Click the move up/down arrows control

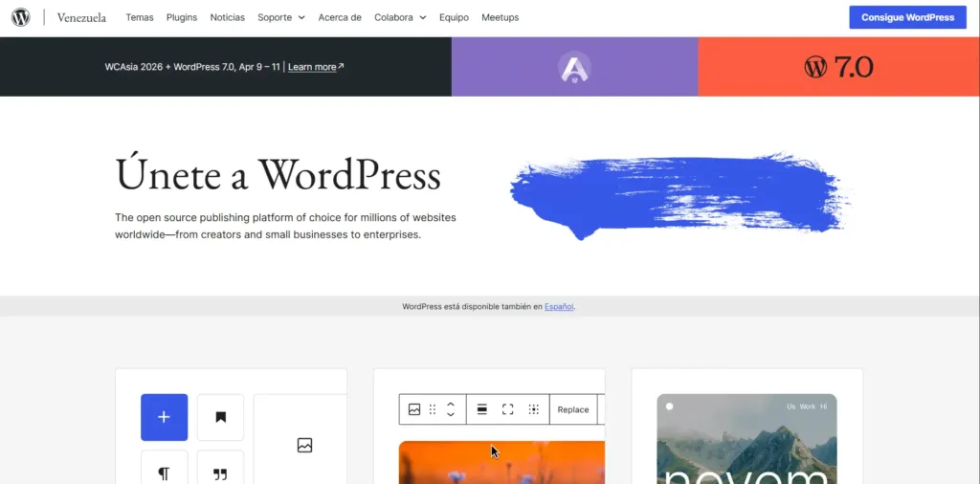[451, 409]
